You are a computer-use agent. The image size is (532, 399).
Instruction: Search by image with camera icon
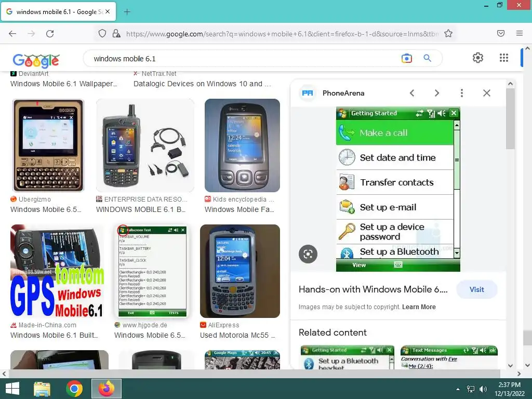point(406,58)
